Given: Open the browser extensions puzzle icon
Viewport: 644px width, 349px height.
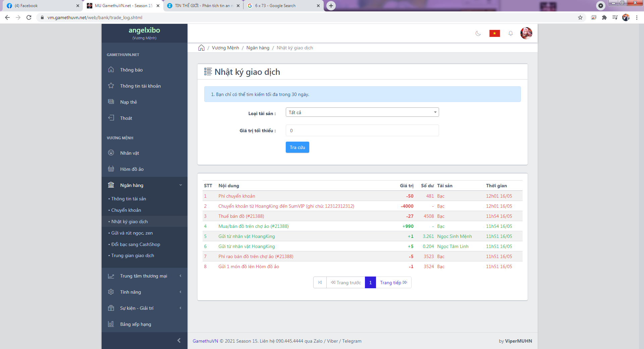Looking at the screenshot, I should point(604,17).
